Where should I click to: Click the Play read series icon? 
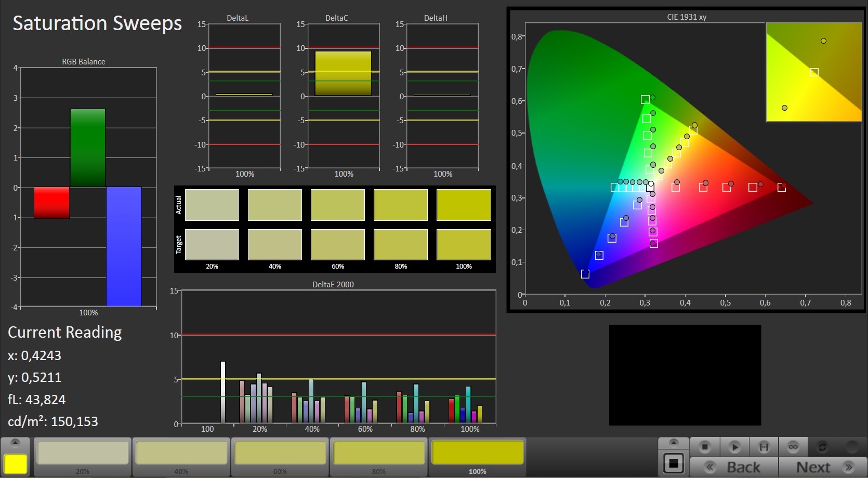[x=734, y=447]
